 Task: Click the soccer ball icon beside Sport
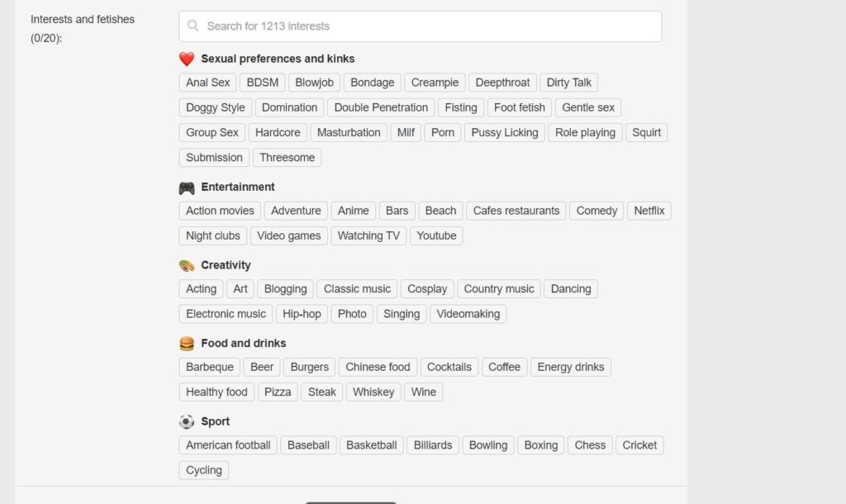tap(187, 421)
